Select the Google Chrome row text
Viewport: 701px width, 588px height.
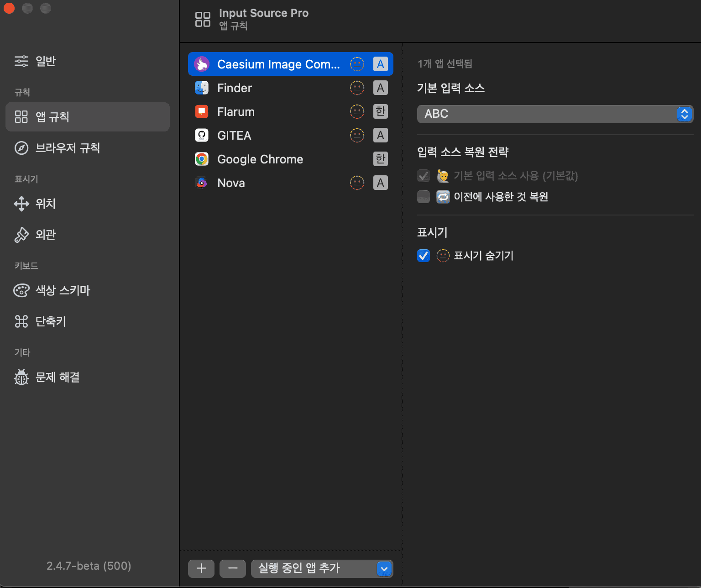260,159
